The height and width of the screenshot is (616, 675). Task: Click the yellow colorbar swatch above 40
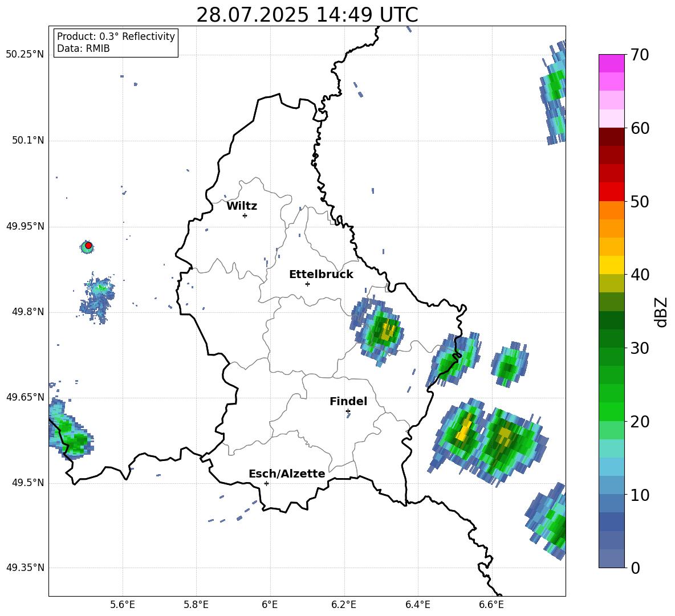[611, 265]
